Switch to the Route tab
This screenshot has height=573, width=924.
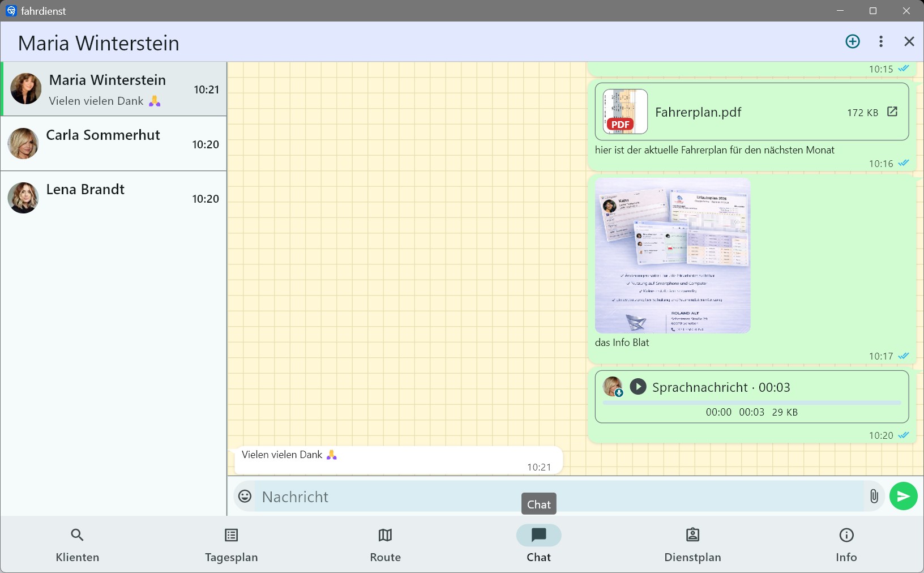384,544
